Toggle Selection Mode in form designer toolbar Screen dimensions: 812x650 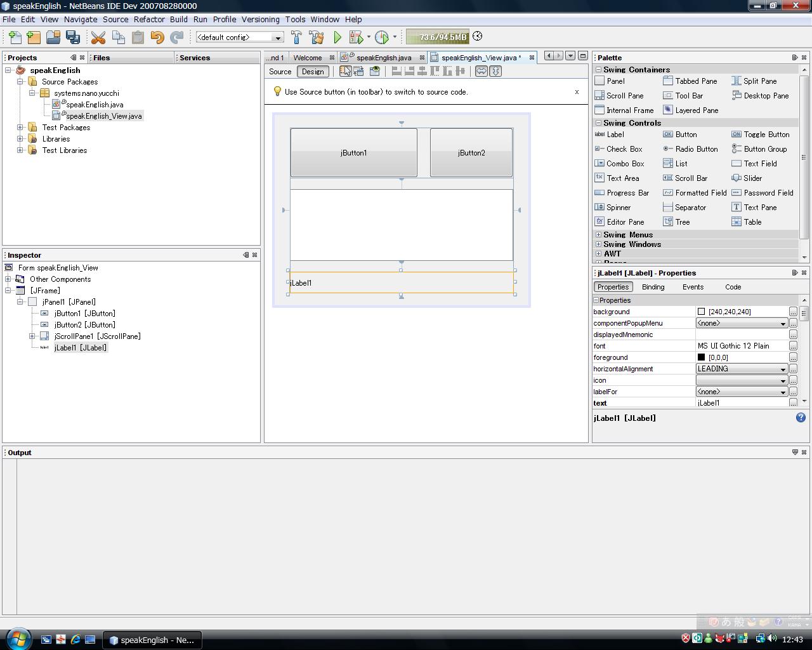pos(345,71)
